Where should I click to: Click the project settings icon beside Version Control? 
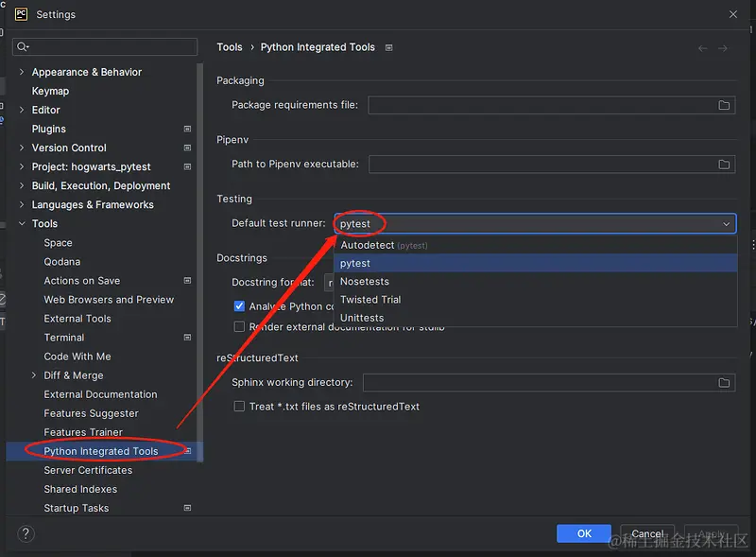pyautogui.click(x=187, y=148)
